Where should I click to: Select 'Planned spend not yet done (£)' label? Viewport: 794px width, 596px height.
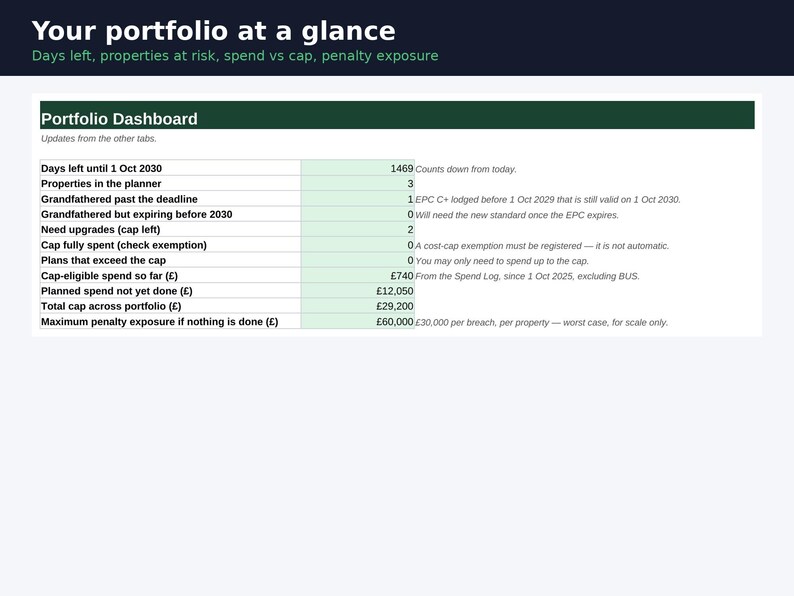(x=170, y=290)
